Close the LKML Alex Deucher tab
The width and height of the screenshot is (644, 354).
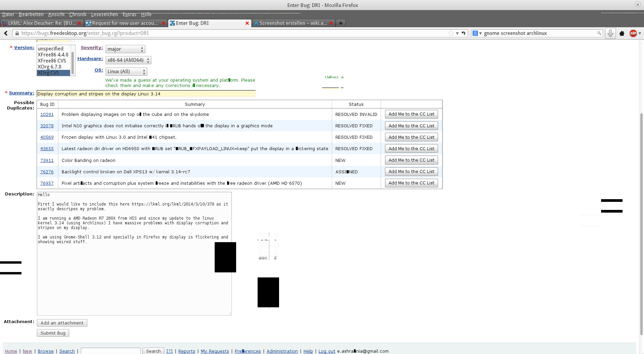(x=80, y=23)
